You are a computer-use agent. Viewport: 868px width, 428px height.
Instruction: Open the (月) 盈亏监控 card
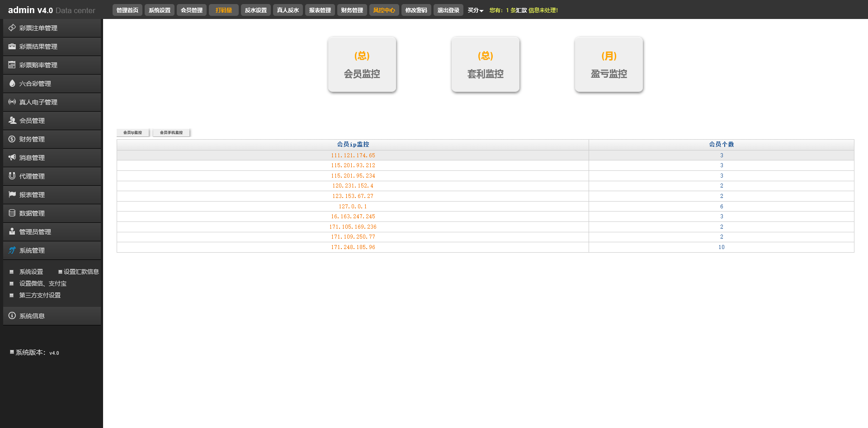pos(609,65)
